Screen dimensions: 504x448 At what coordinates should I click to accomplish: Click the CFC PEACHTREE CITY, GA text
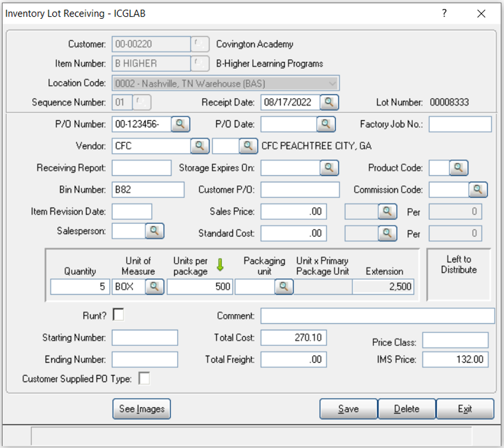[x=316, y=146]
